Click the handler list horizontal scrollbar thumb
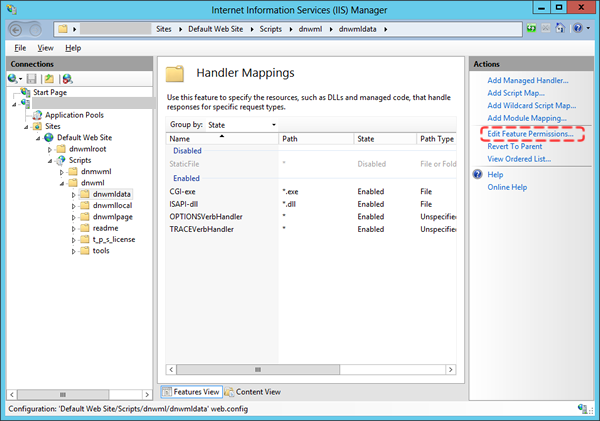The height and width of the screenshot is (421, 600). click(258, 369)
